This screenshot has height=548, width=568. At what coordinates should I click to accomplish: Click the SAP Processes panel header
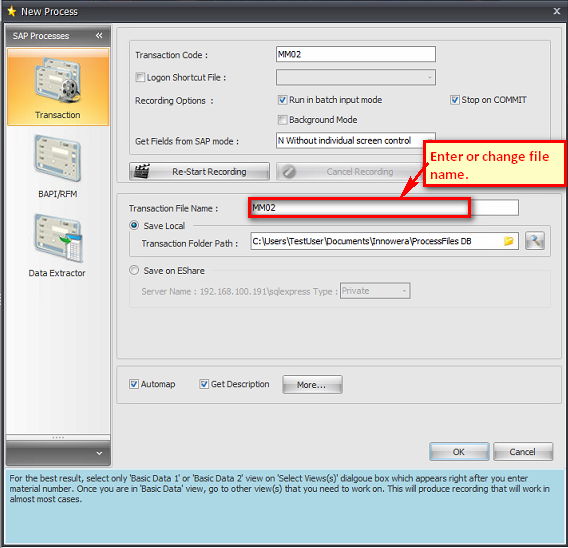[x=58, y=36]
